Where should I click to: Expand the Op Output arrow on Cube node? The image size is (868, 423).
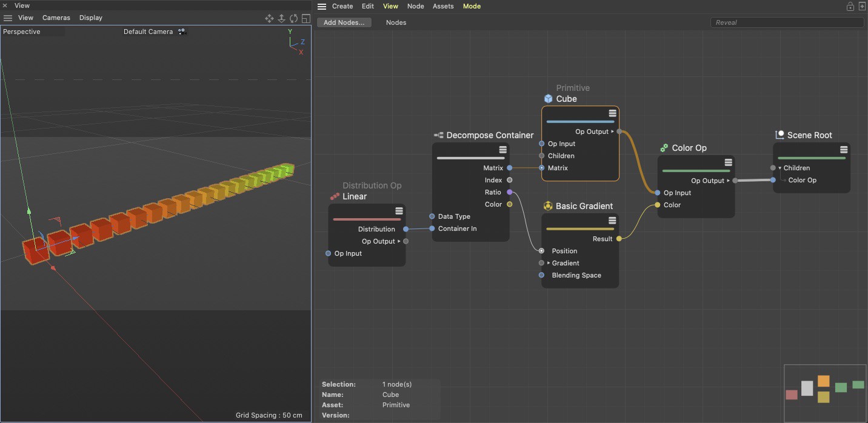[612, 132]
